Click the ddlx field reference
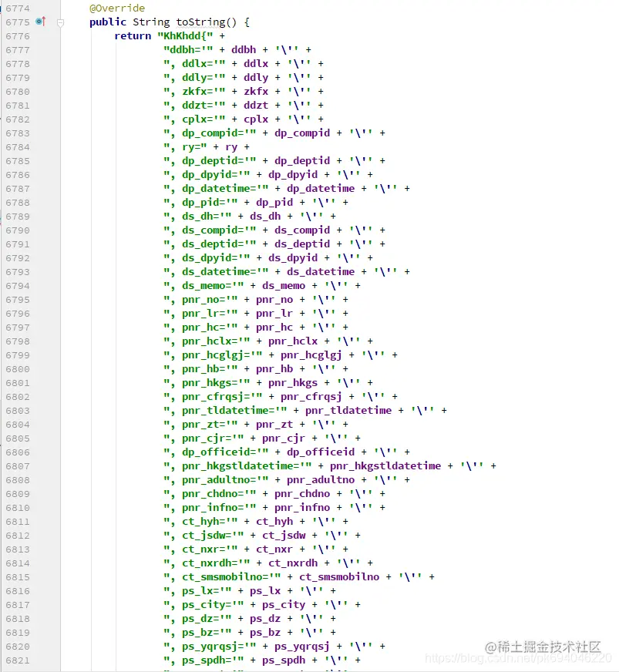Screen dimensions: 619x672 point(256,63)
